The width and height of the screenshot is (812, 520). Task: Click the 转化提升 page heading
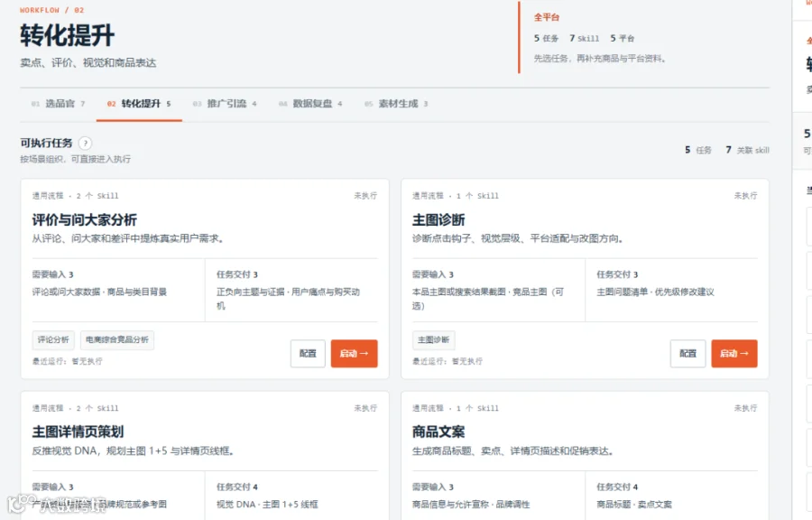click(68, 36)
